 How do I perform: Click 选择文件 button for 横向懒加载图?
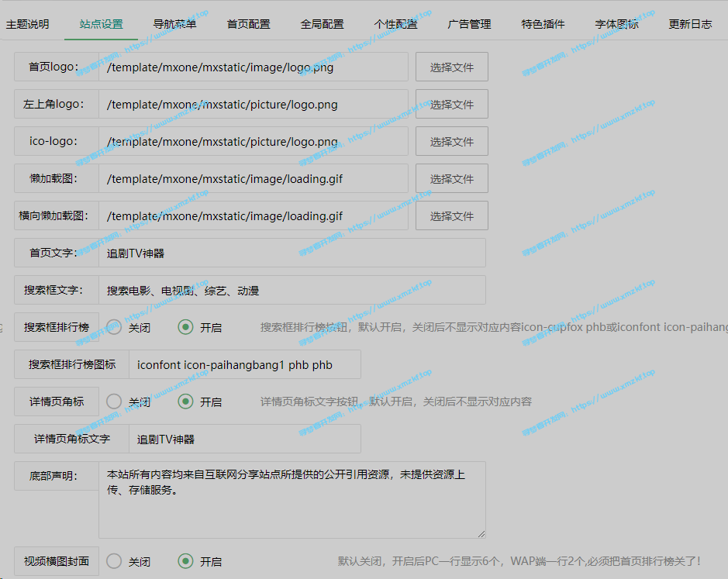[452, 215]
